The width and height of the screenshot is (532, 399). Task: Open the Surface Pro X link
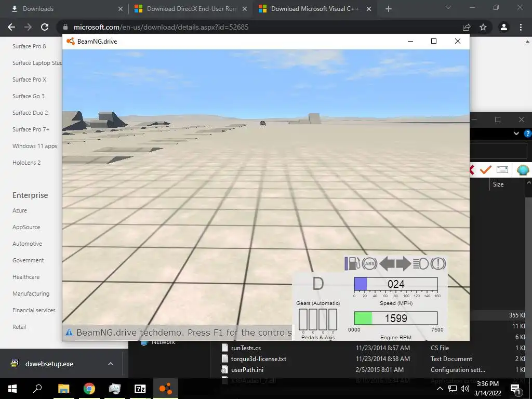(29, 79)
